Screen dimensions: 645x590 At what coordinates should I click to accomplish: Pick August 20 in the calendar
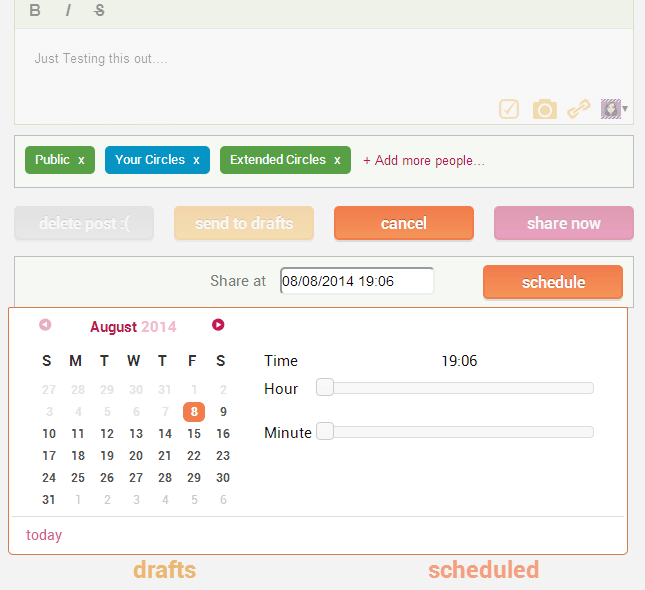pos(136,456)
